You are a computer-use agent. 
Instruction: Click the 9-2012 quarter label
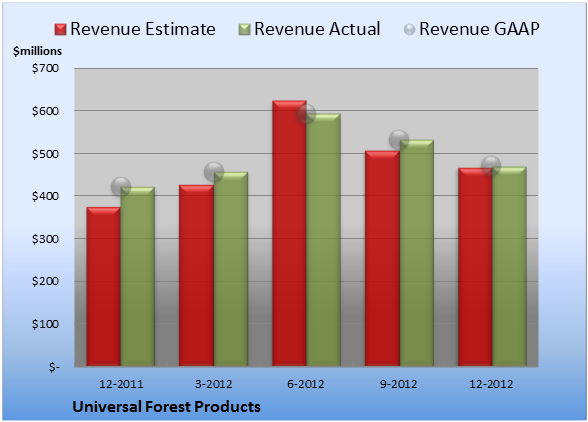(x=399, y=384)
